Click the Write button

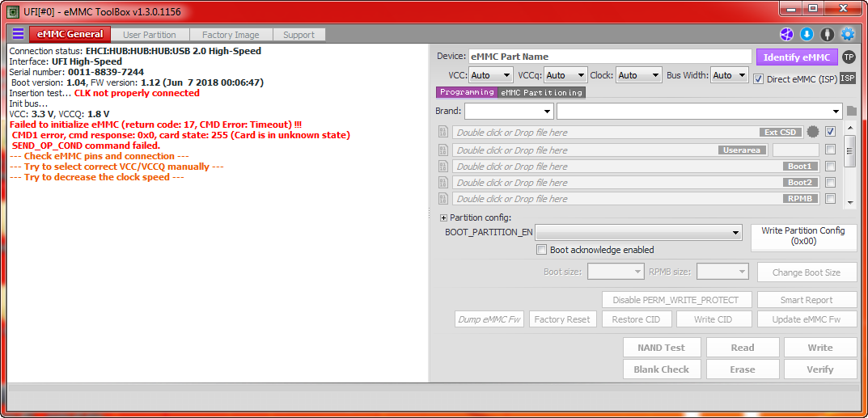point(819,347)
